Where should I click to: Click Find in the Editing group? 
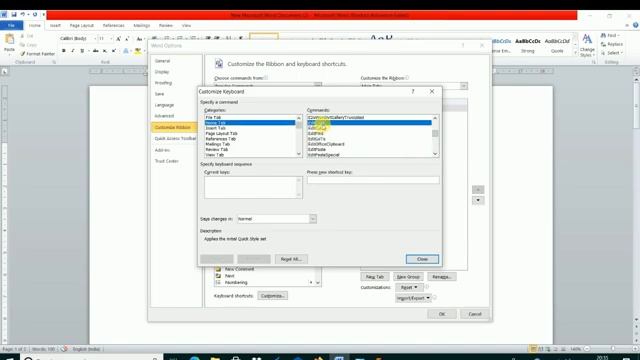coord(611,36)
